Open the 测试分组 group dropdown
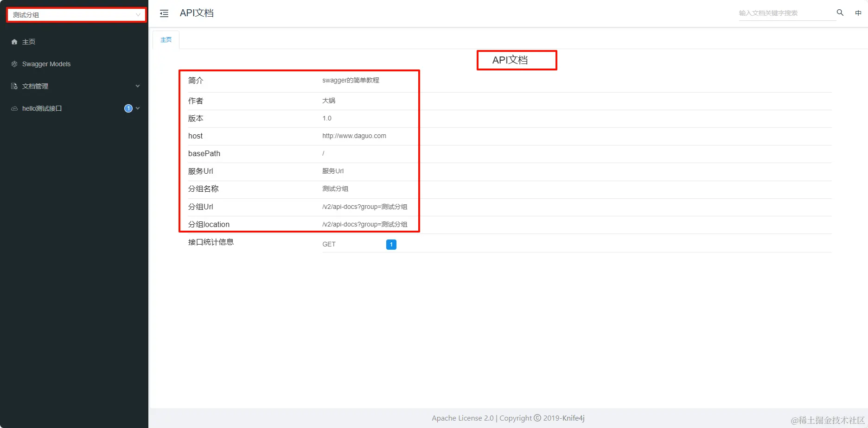The height and width of the screenshot is (428, 868). [x=77, y=15]
